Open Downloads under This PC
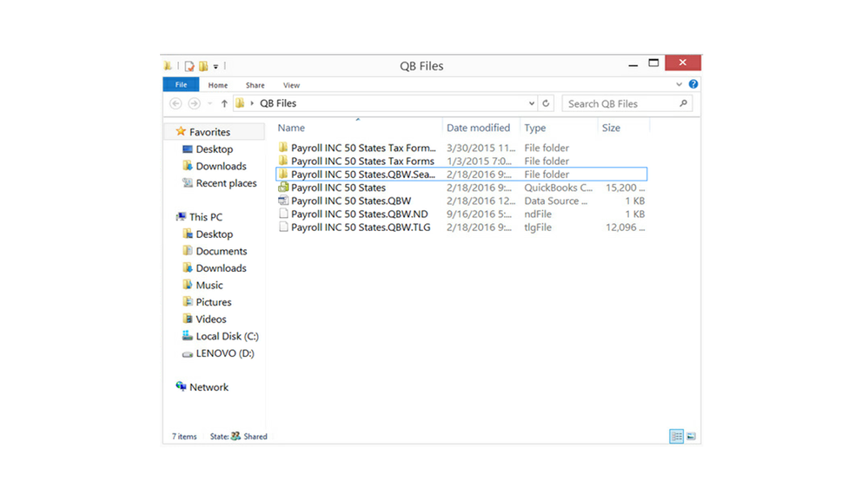 click(221, 268)
